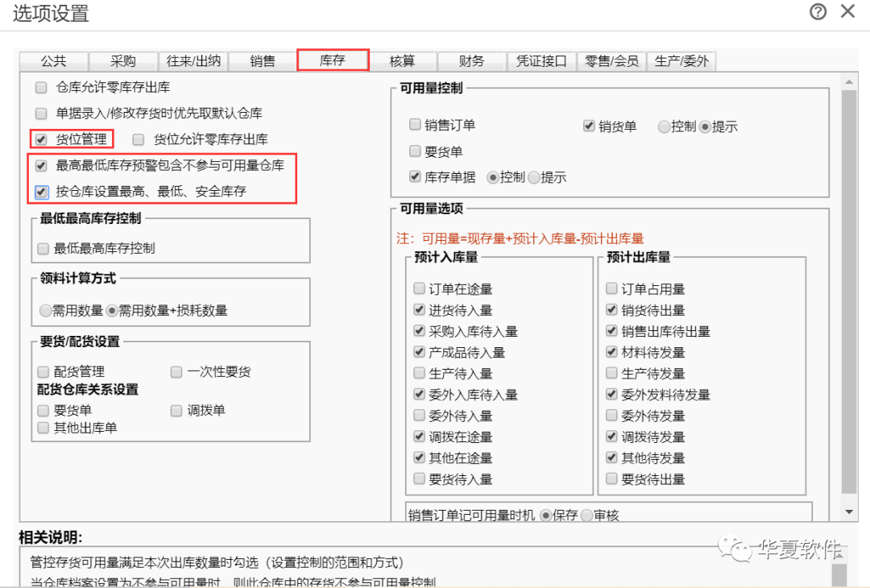
Task: Enable 仓库允许零库存出库 checkbox
Action: (x=41, y=87)
